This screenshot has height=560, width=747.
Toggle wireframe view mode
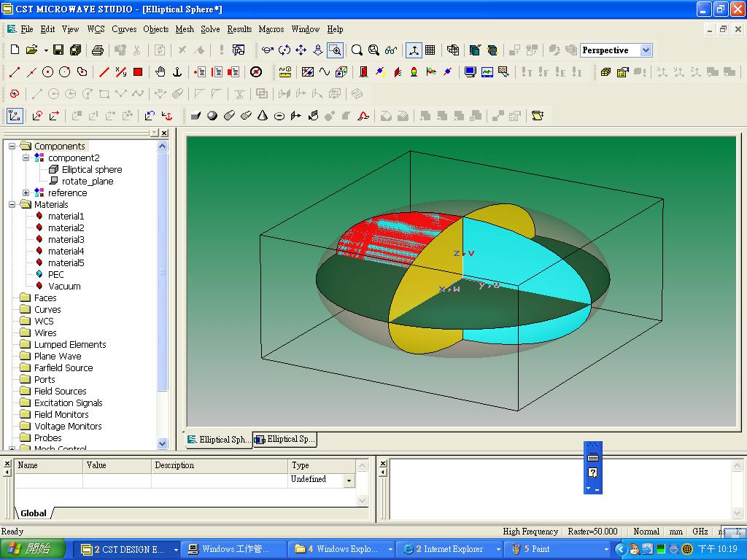[452, 50]
